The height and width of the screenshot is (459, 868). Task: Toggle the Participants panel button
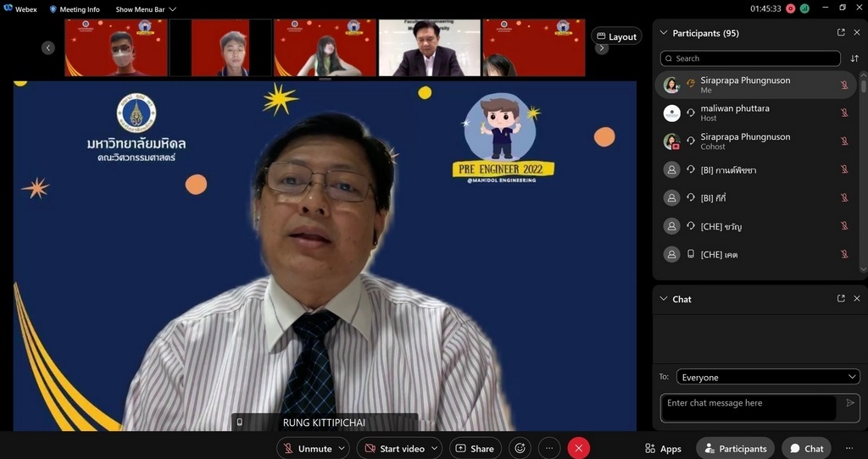point(734,448)
